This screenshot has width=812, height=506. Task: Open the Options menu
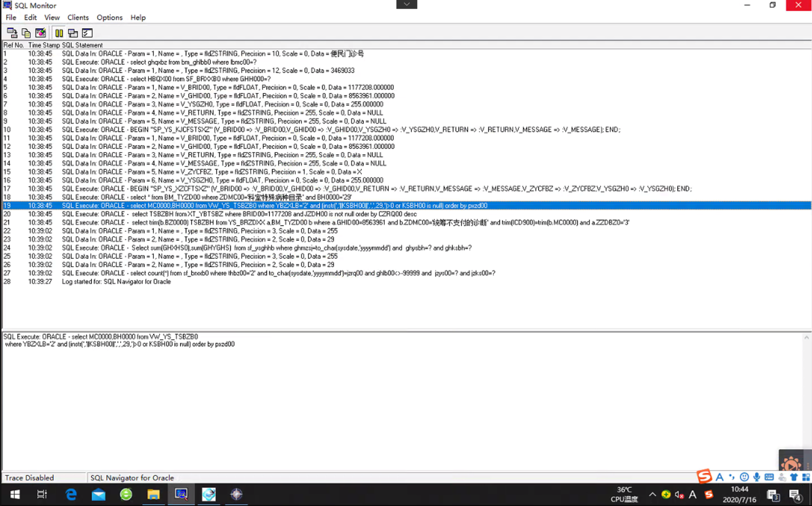(110, 17)
